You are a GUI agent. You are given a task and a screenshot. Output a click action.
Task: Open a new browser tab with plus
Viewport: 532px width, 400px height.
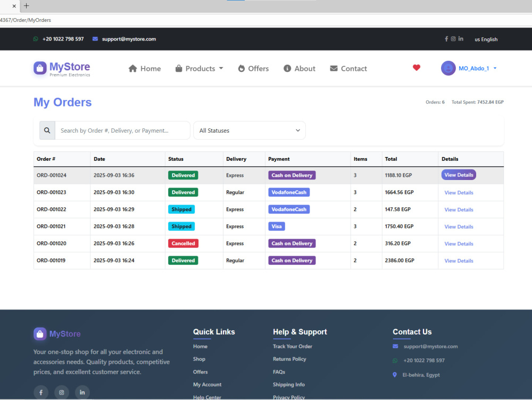pos(27,6)
